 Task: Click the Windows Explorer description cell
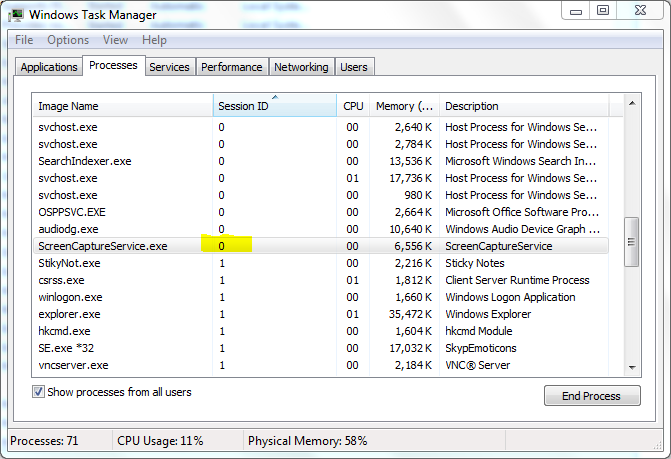(488, 314)
